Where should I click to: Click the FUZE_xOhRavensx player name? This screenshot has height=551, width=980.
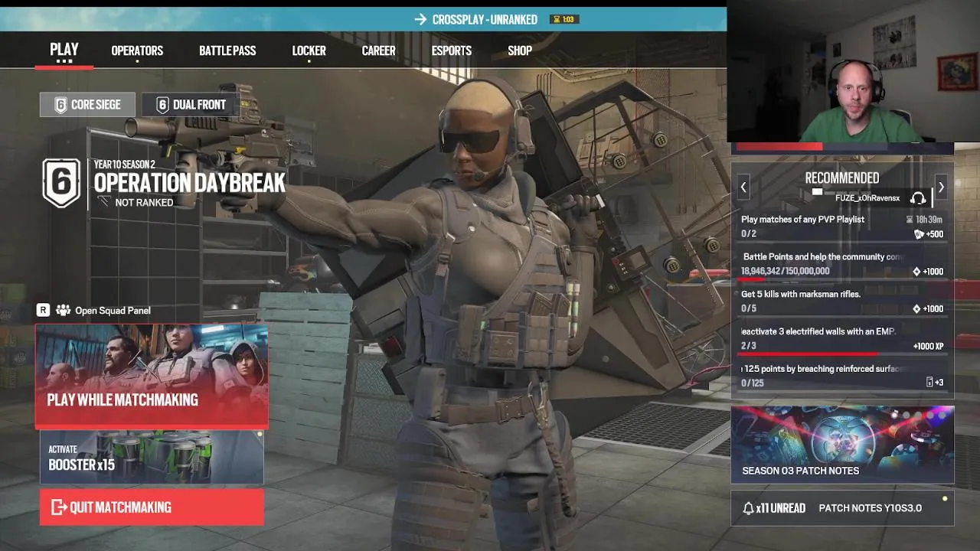pyautogui.click(x=867, y=198)
